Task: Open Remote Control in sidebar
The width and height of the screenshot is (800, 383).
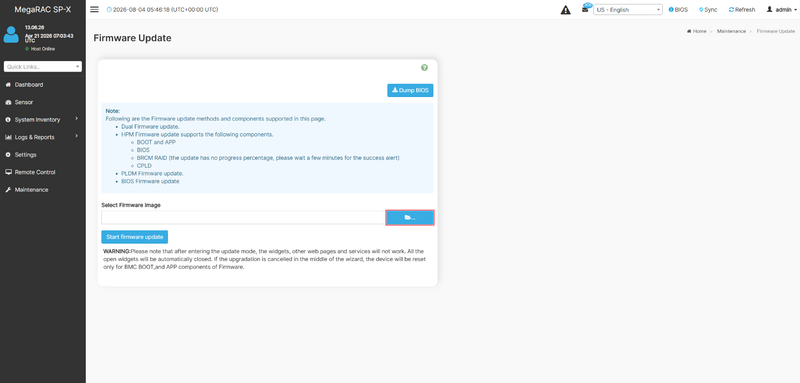Action: (35, 172)
